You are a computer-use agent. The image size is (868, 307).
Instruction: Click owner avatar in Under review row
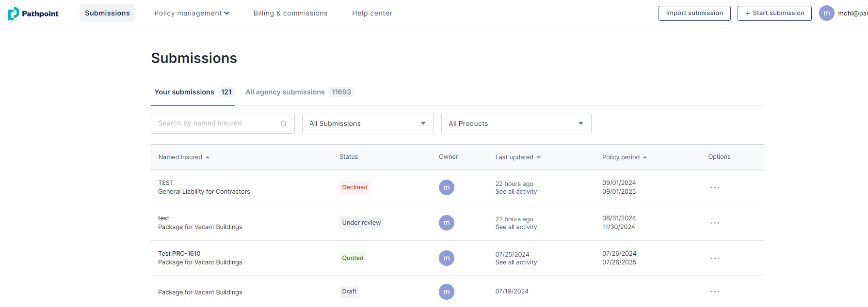(x=446, y=223)
